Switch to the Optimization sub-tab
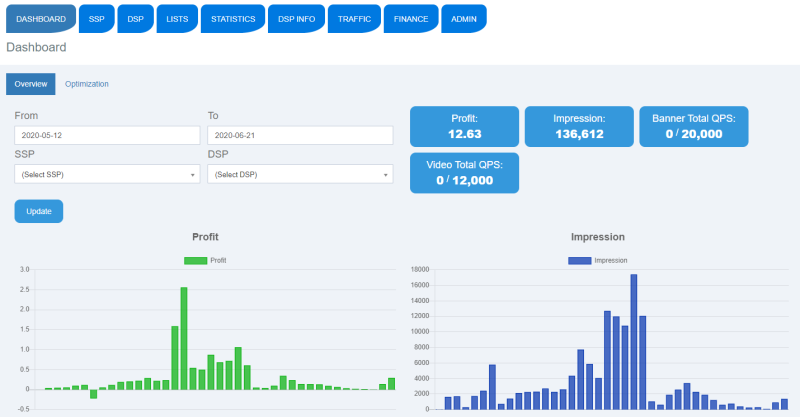Image resolution: width=800 pixels, height=417 pixels. (87, 84)
